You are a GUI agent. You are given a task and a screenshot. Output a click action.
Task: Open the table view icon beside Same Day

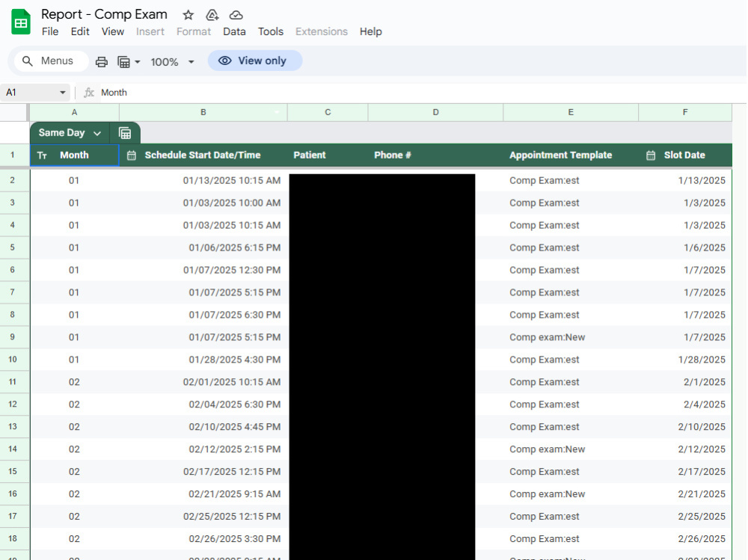(125, 133)
